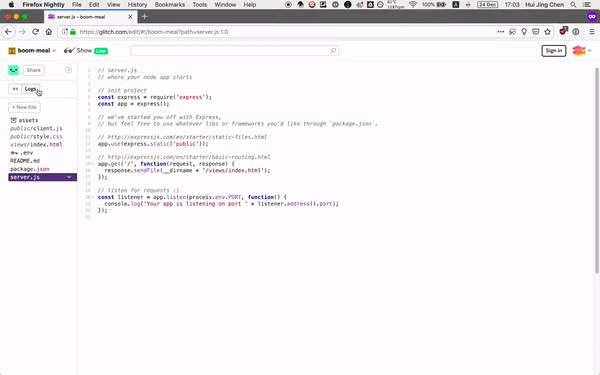This screenshot has width=600, height=375.
Task: Open the user avatar menu at top right
Action: (582, 51)
